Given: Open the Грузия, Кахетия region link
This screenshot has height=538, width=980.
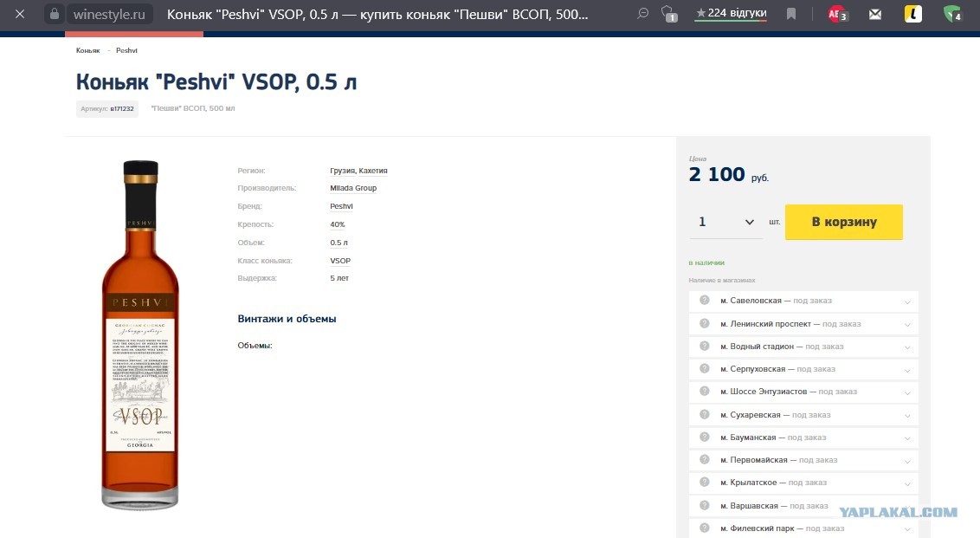Looking at the screenshot, I should point(358,171).
